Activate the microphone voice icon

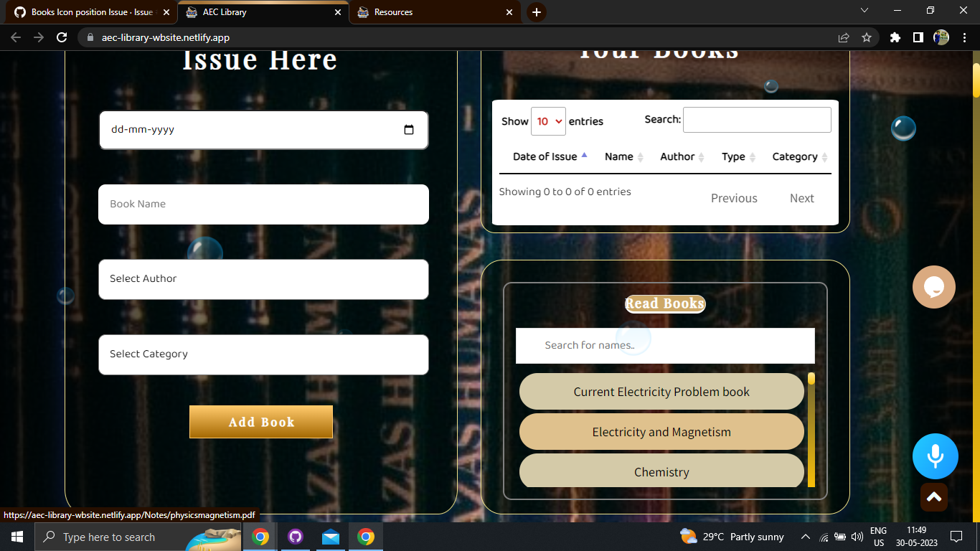tap(935, 456)
